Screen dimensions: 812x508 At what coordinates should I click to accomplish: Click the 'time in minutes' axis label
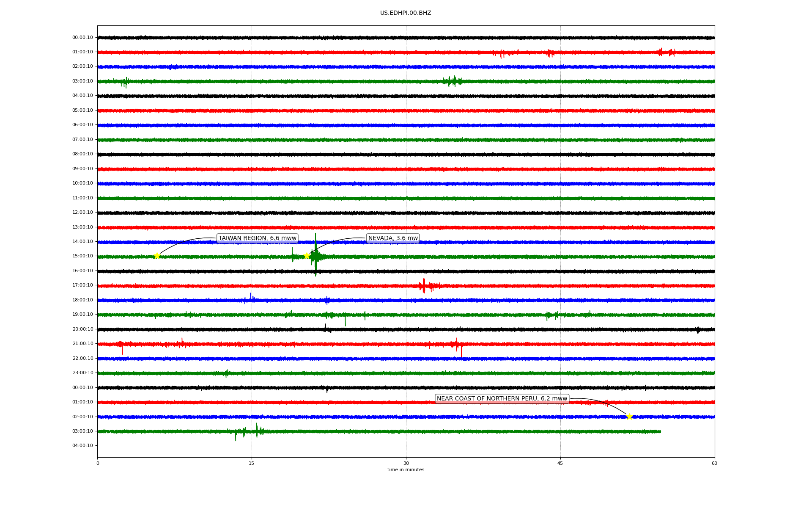point(406,470)
